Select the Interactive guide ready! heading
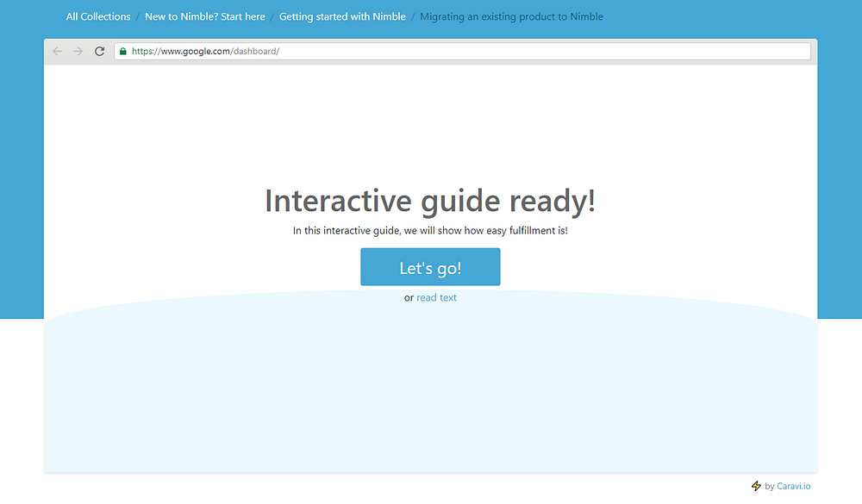862x504 pixels. pyautogui.click(x=430, y=201)
